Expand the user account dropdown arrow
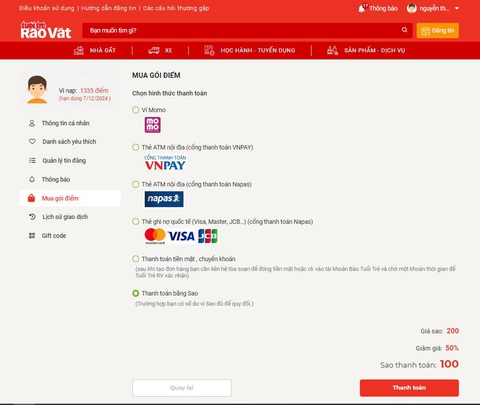The image size is (480, 405). point(457,8)
